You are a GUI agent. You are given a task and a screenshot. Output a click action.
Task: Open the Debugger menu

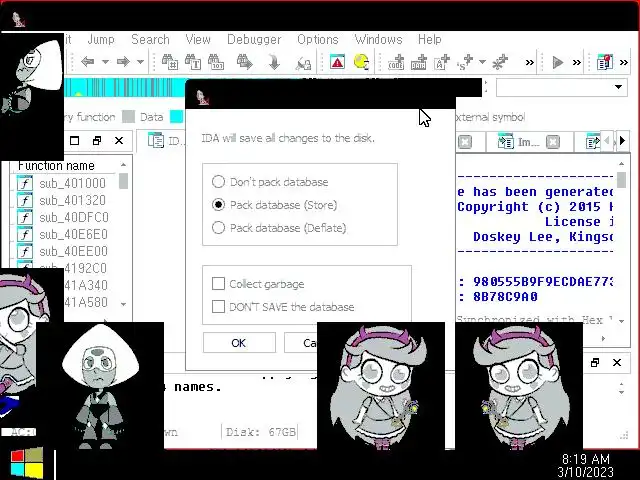tap(254, 39)
